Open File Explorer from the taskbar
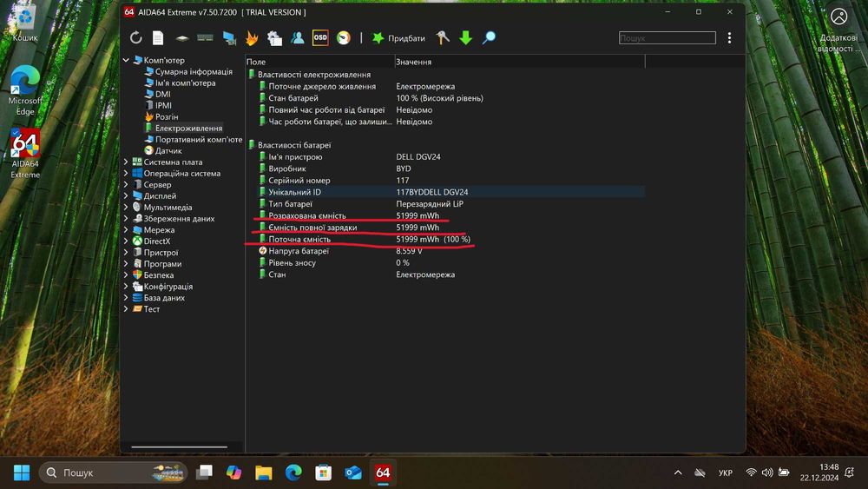Image resolution: width=868 pixels, height=489 pixels. [264, 472]
